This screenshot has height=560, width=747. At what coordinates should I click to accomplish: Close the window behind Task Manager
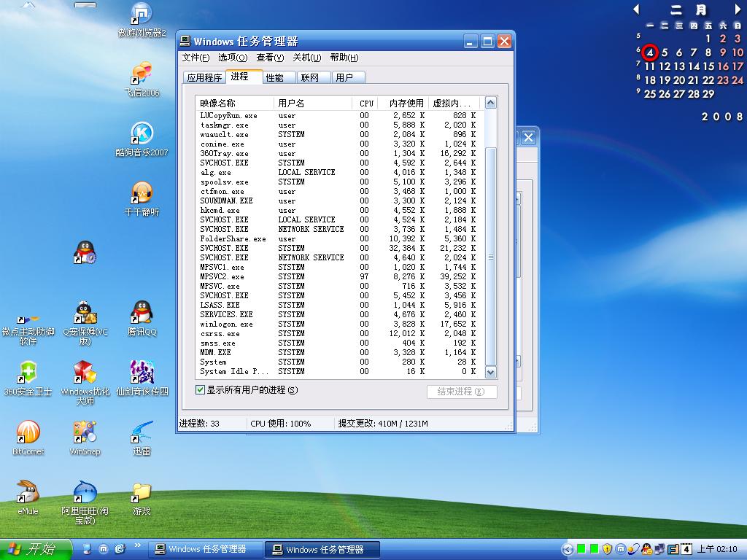(528, 138)
